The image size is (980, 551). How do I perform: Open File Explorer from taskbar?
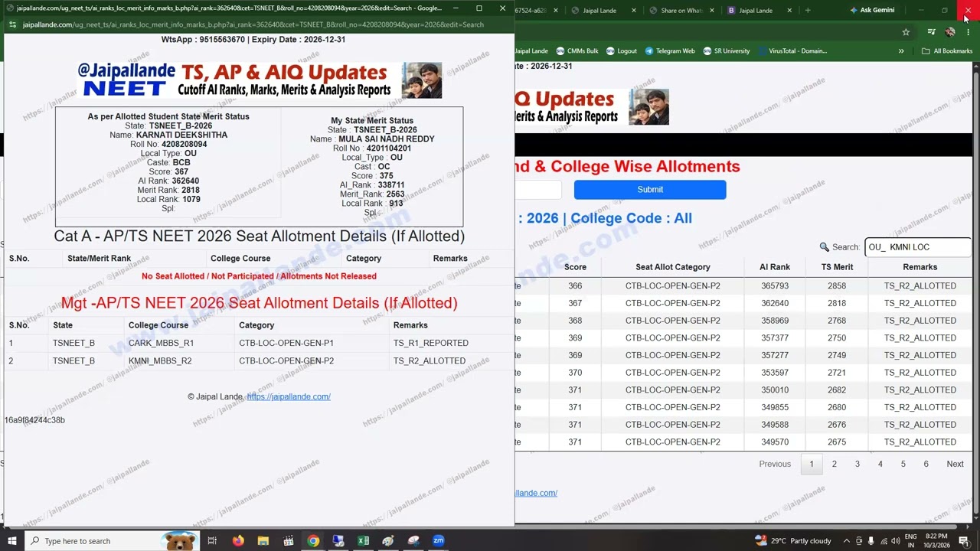pyautogui.click(x=263, y=541)
